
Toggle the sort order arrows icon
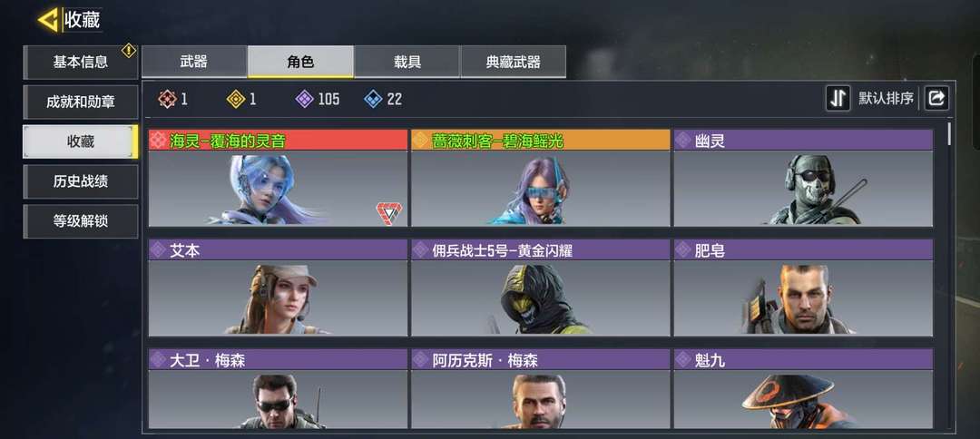[x=838, y=98]
